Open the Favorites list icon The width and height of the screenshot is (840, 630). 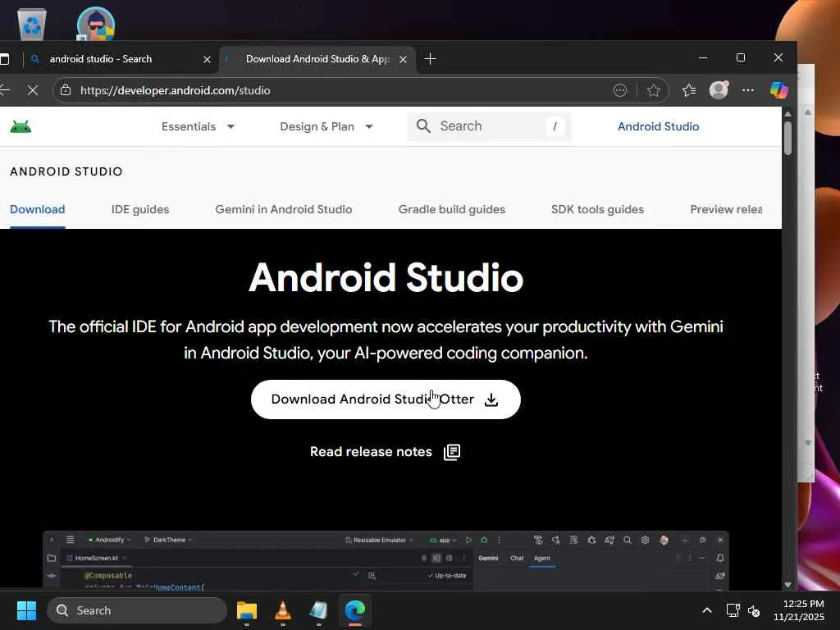click(x=689, y=90)
